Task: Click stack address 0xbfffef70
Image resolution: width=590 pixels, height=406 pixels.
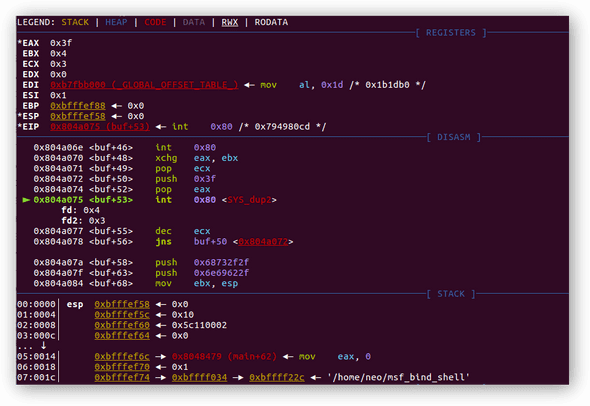Action: [122, 367]
